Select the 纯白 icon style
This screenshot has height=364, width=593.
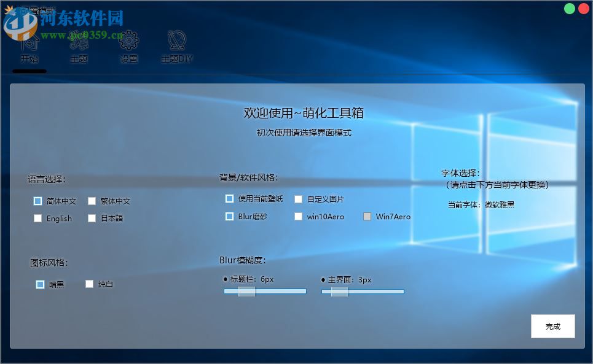click(x=89, y=284)
